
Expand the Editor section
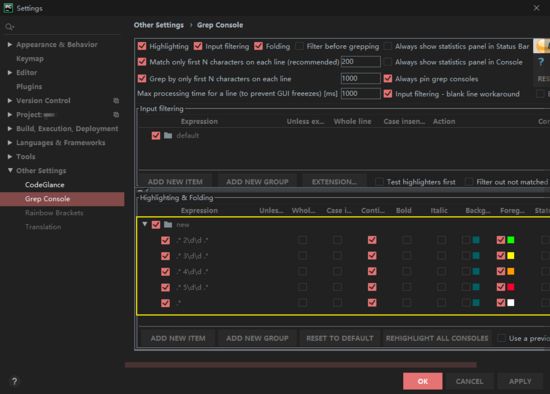point(10,73)
